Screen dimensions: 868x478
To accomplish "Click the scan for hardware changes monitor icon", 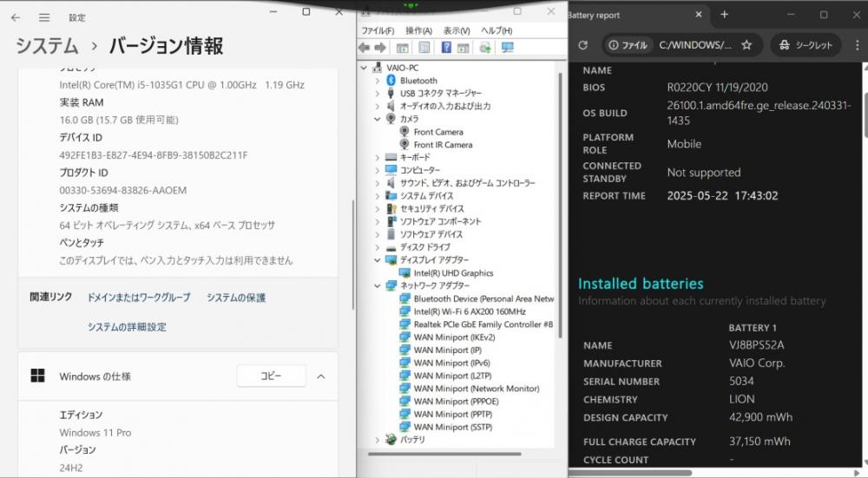I will click(x=507, y=48).
